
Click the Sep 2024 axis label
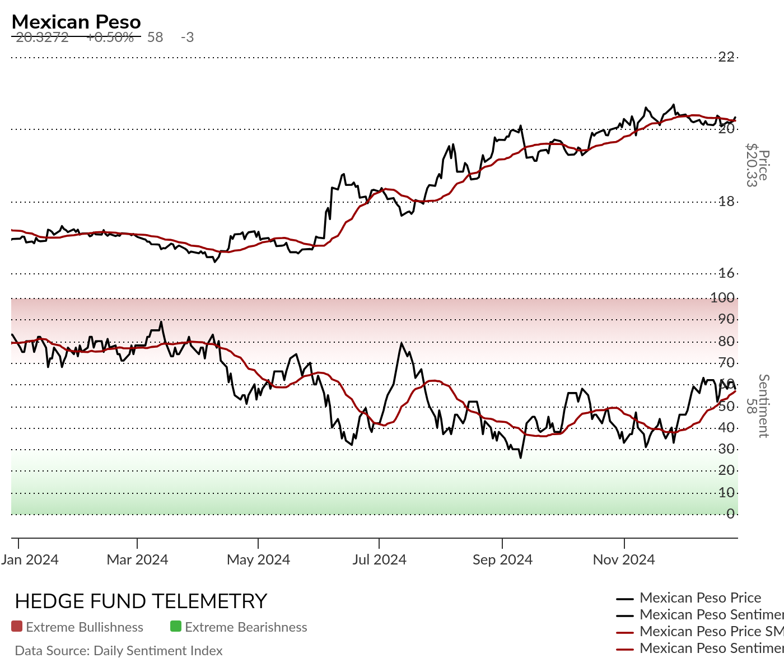coord(502,559)
